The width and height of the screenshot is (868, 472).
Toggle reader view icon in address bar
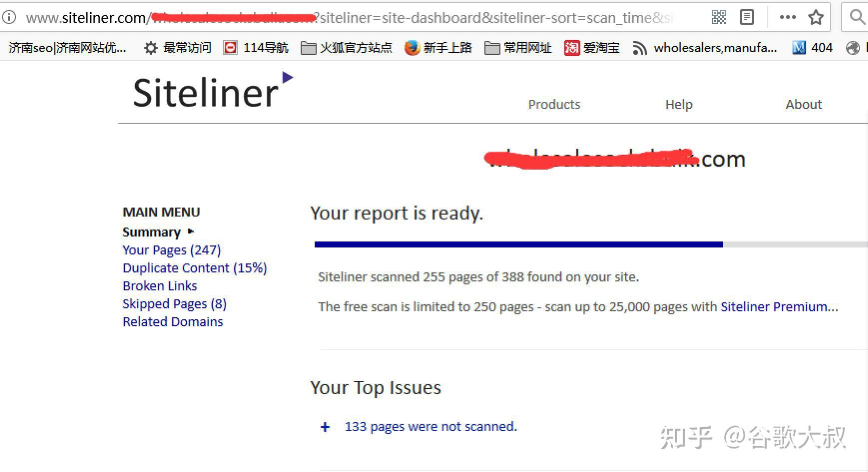747,17
